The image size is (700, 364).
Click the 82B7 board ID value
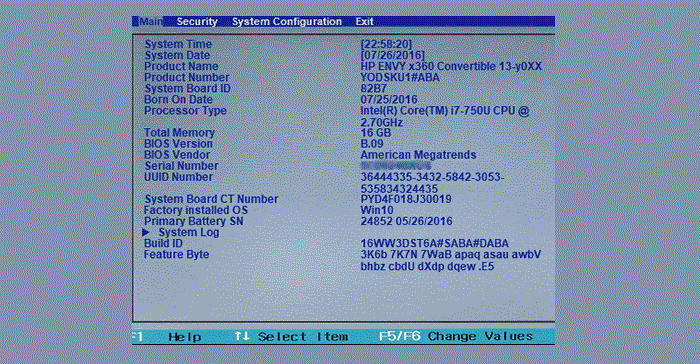coord(374,88)
